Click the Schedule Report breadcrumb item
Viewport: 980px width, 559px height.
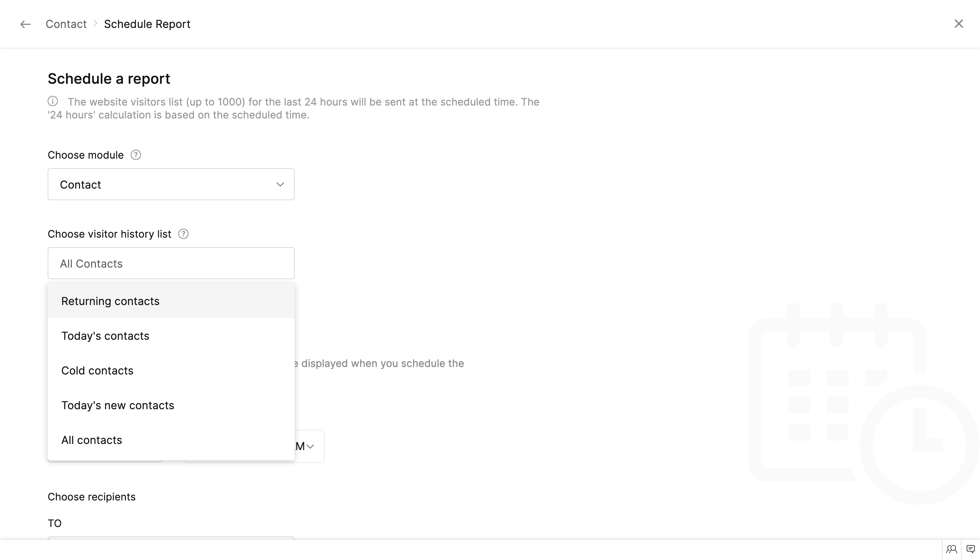[x=147, y=24]
